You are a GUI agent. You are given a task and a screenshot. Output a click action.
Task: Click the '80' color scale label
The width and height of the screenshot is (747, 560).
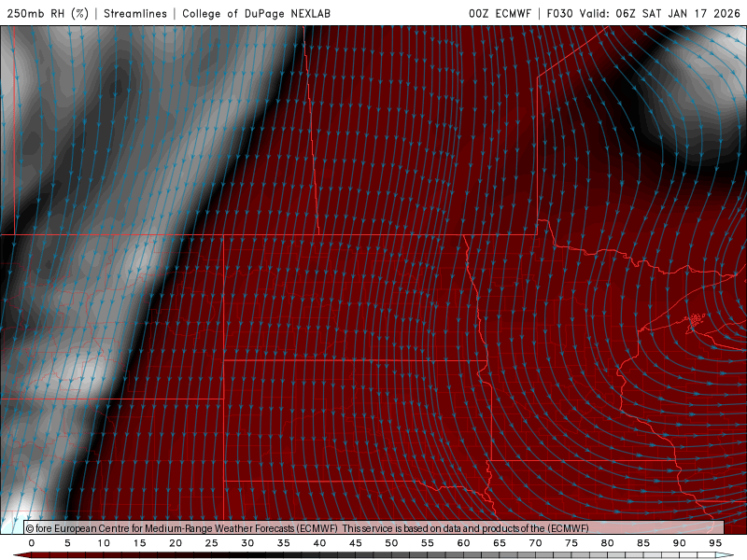(607, 543)
